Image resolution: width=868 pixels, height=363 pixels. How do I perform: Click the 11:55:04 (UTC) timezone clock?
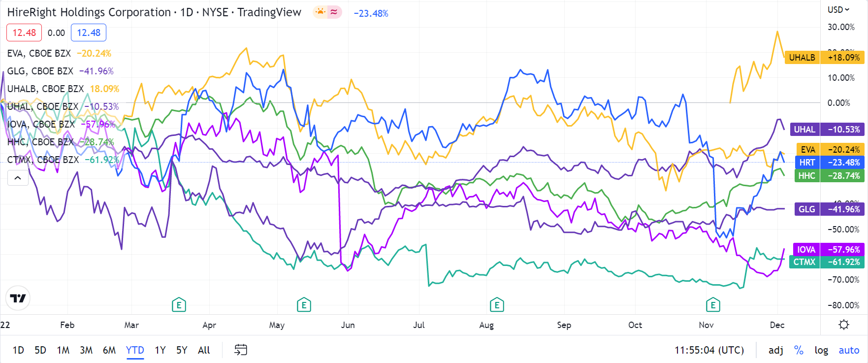coord(709,350)
